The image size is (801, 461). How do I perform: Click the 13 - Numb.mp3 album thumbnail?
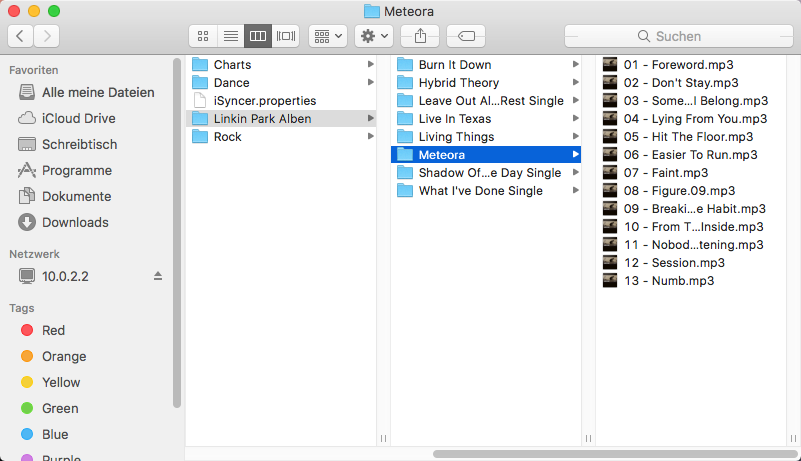pos(610,281)
